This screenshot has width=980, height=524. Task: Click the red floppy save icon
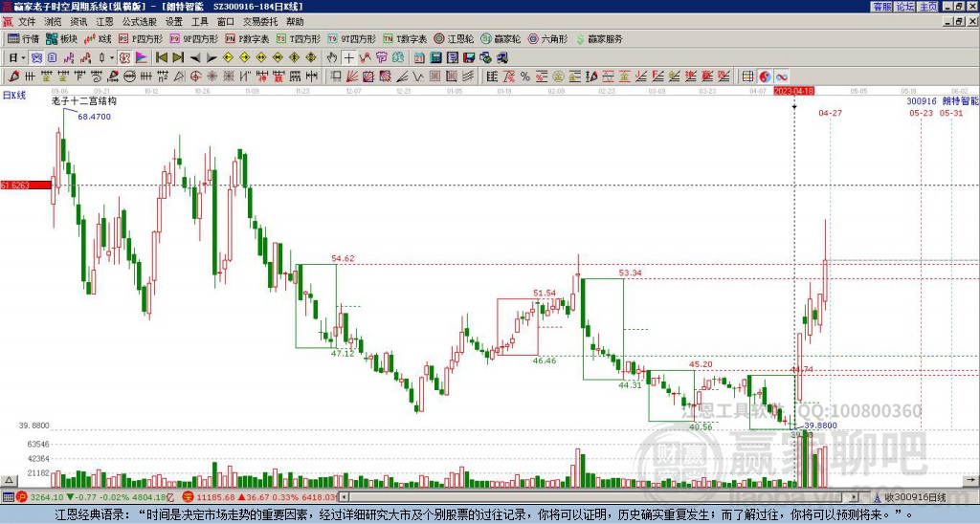click(x=469, y=57)
